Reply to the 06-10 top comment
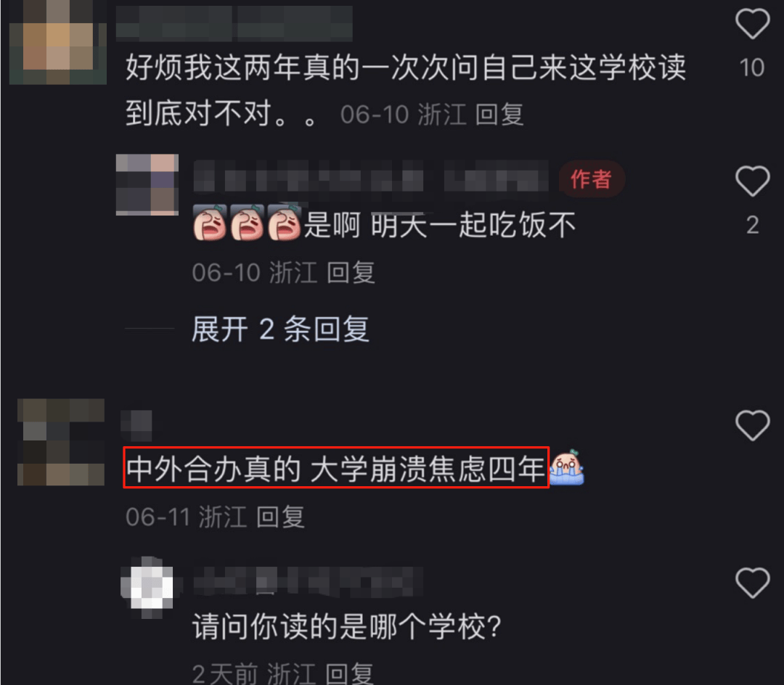Viewport: 784px width, 685px height. pyautogui.click(x=499, y=115)
